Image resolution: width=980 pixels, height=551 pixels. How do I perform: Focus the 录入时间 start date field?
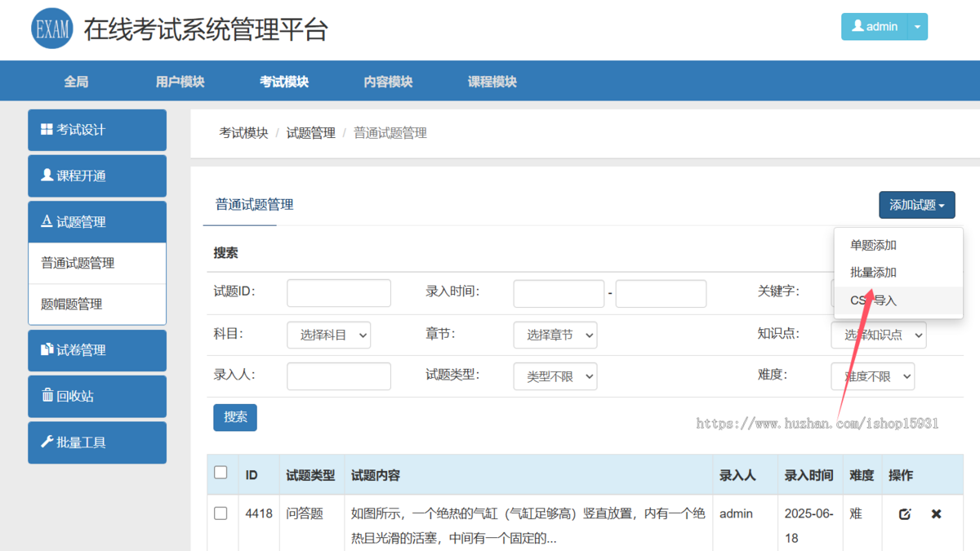coord(559,293)
